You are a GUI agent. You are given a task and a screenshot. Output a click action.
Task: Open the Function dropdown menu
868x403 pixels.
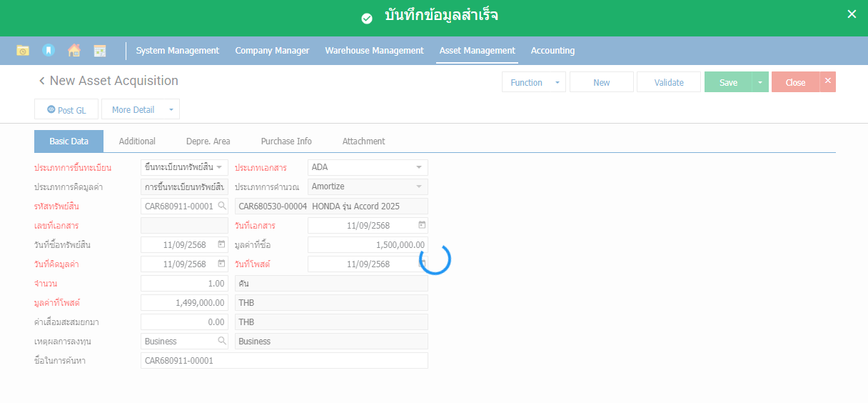tap(533, 83)
